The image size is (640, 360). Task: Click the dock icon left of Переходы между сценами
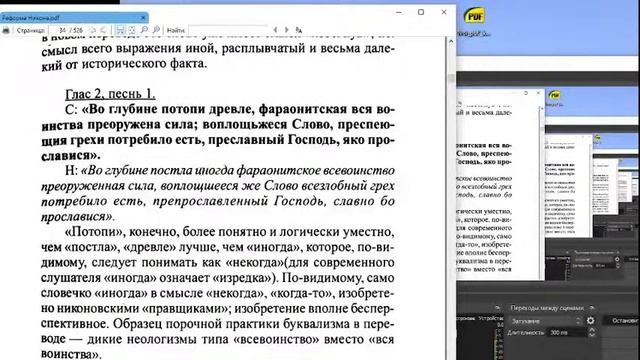pos(498,308)
